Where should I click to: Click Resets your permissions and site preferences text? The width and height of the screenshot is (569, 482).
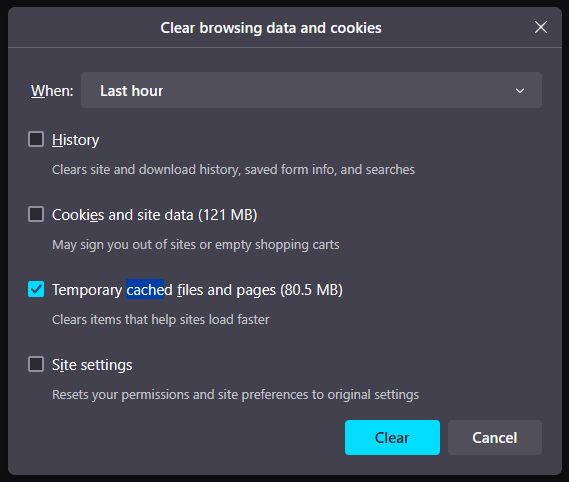[x=236, y=395]
